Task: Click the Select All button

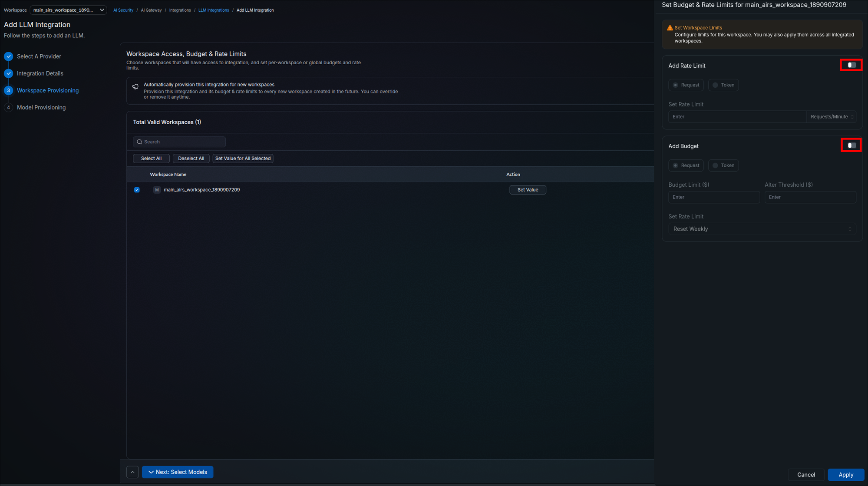Action: tap(151, 159)
